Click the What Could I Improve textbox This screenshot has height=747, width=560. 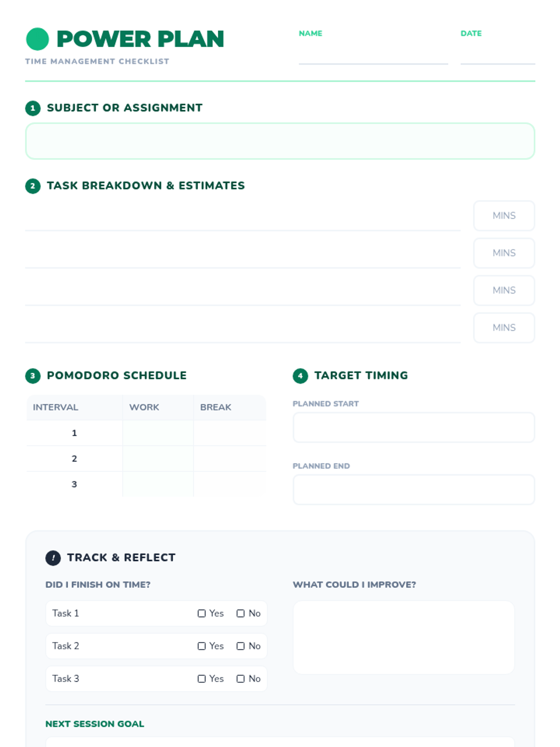pyautogui.click(x=404, y=637)
